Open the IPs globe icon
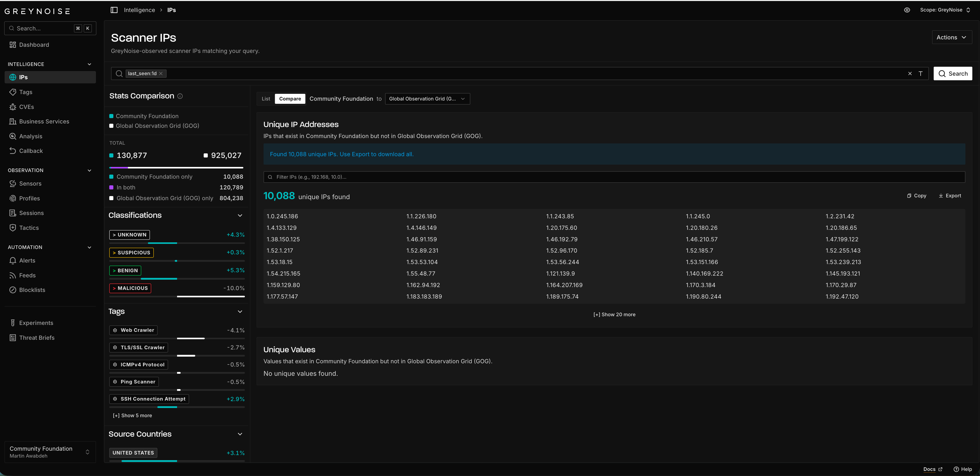 tap(13, 77)
